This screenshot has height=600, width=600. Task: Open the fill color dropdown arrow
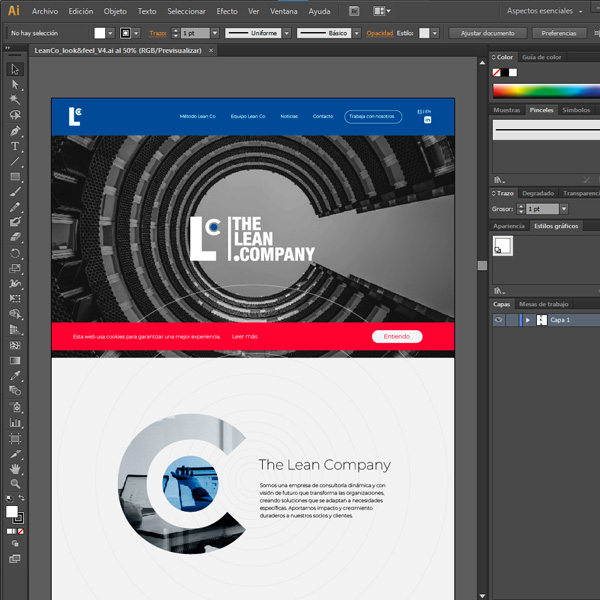[110, 33]
